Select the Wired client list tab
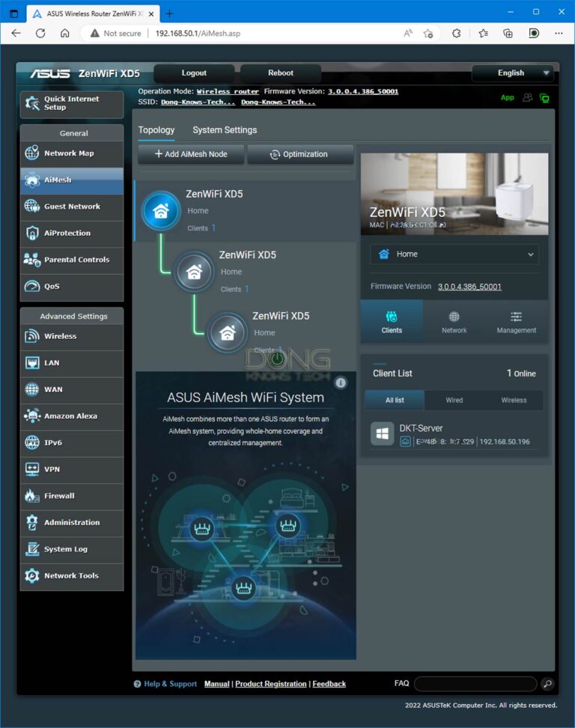This screenshot has height=728, width=575. (x=454, y=400)
